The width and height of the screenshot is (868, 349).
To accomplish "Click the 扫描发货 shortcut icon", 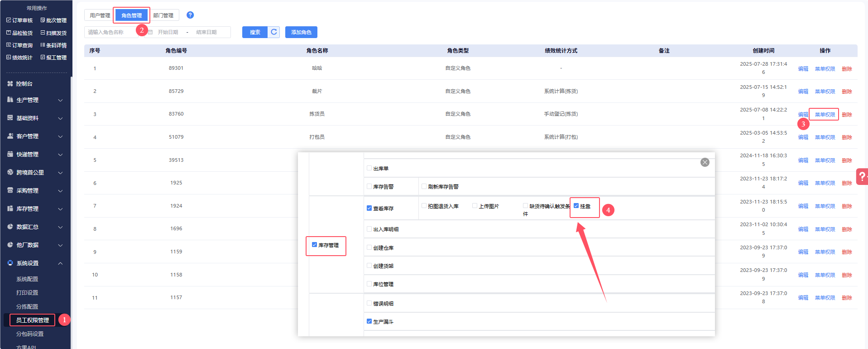I will 43,33.
